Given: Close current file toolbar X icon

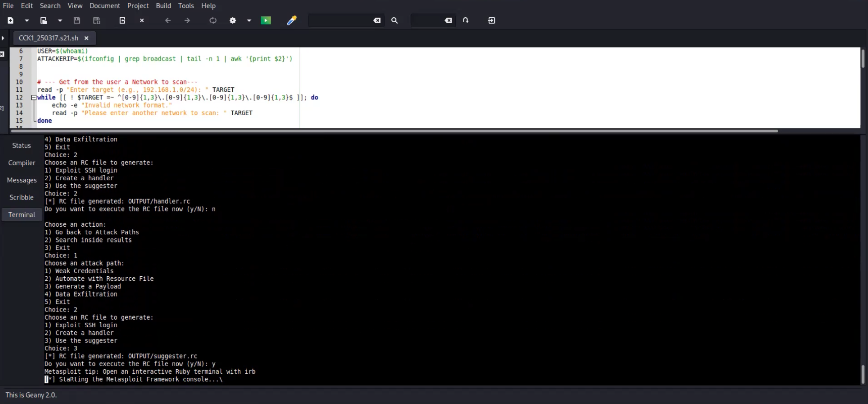Looking at the screenshot, I should [142, 21].
